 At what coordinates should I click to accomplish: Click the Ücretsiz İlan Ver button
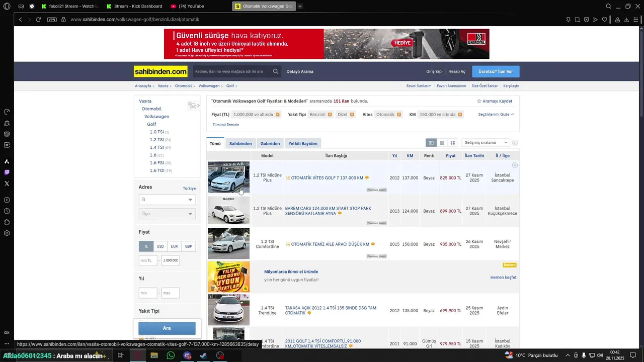[x=496, y=71]
